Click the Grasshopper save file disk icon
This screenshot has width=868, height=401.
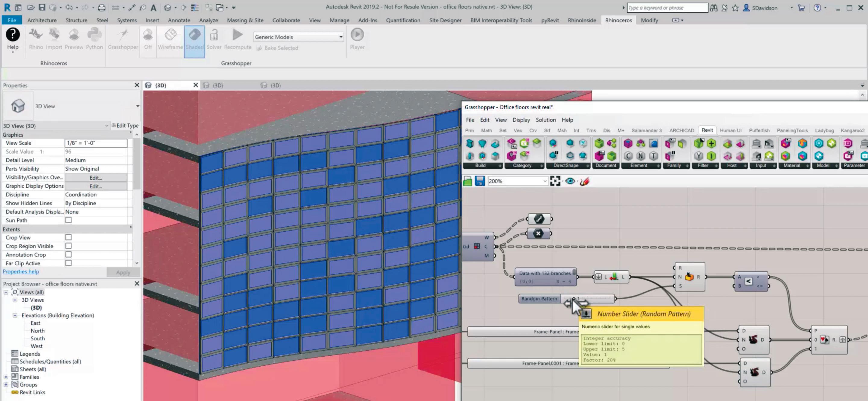point(480,181)
